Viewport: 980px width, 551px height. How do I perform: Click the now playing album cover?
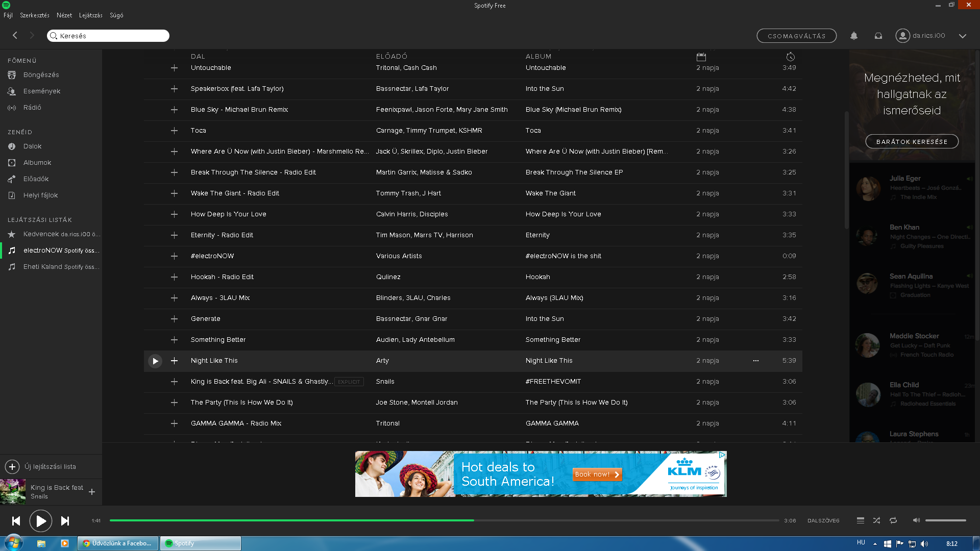point(13,492)
